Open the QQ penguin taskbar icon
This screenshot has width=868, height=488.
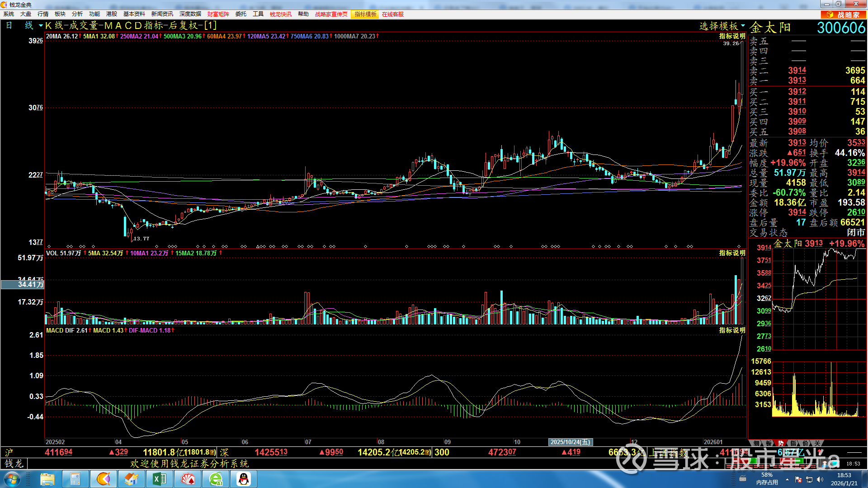tap(244, 479)
